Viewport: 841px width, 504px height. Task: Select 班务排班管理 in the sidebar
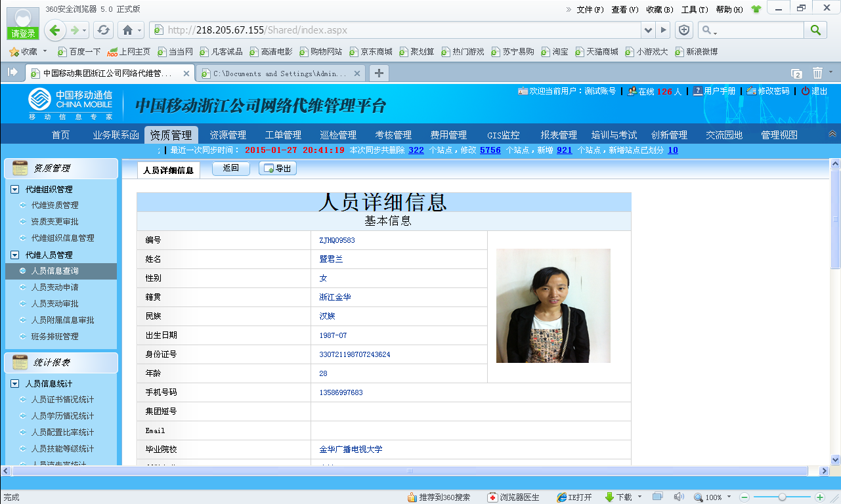click(54, 337)
